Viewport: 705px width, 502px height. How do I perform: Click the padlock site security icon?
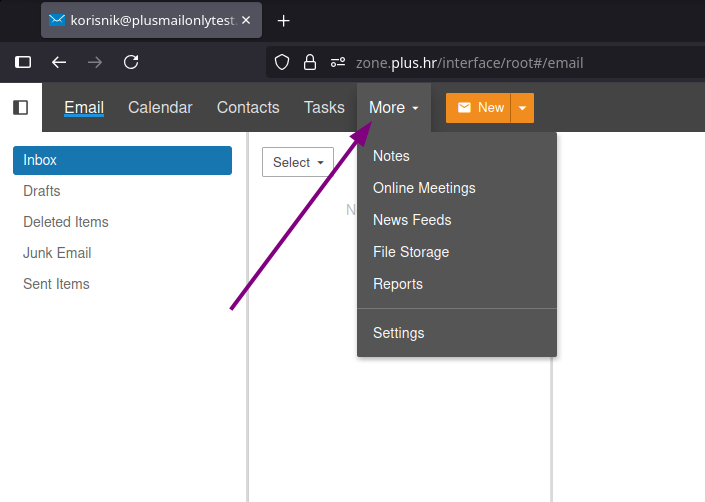pos(310,62)
